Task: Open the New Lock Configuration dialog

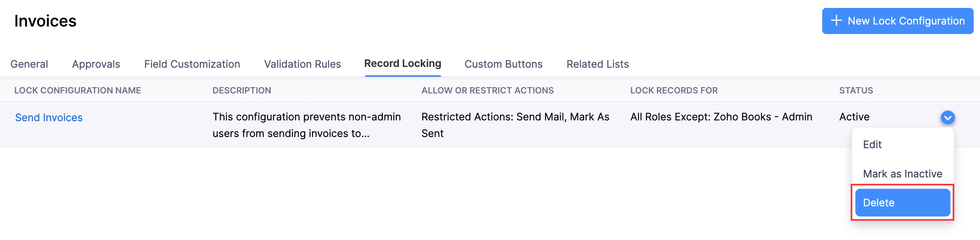Action: coord(898,21)
